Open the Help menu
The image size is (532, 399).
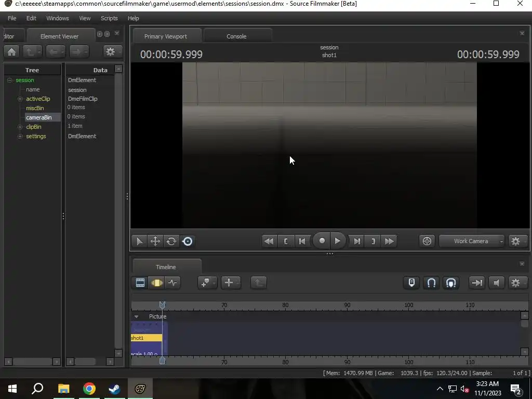[x=134, y=18]
